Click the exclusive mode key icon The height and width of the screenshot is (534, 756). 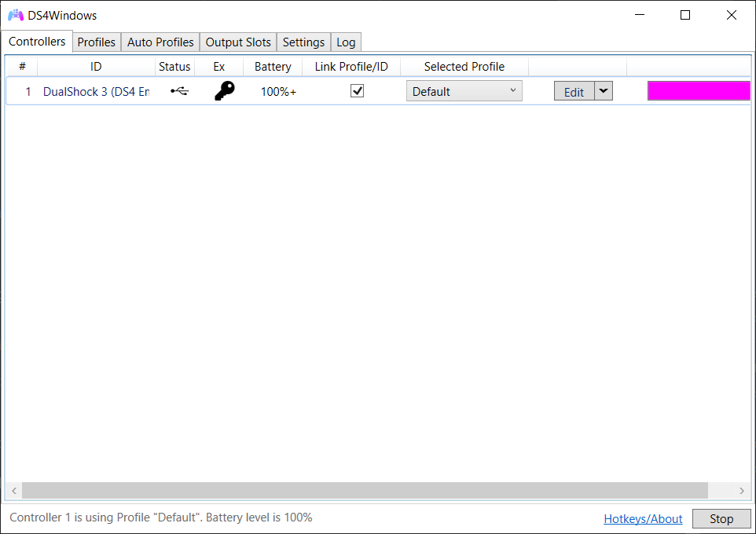(224, 90)
